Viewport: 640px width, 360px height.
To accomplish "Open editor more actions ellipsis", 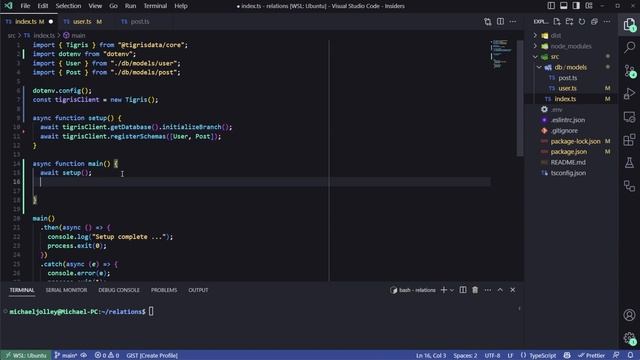I will click(x=513, y=22).
